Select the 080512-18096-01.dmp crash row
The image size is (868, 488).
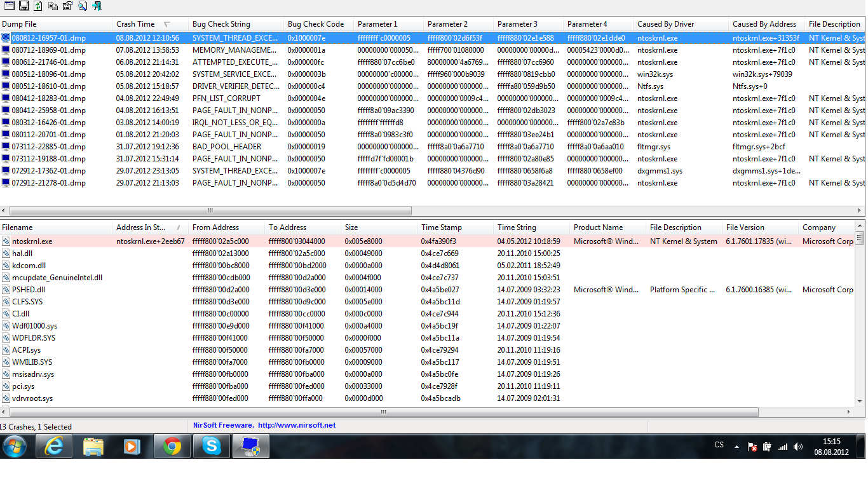(432, 74)
